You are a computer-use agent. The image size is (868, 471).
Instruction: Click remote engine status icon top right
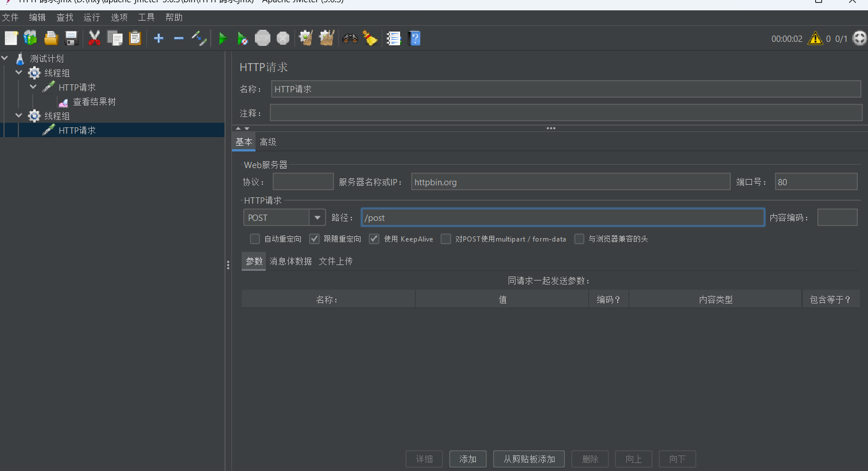(859, 38)
